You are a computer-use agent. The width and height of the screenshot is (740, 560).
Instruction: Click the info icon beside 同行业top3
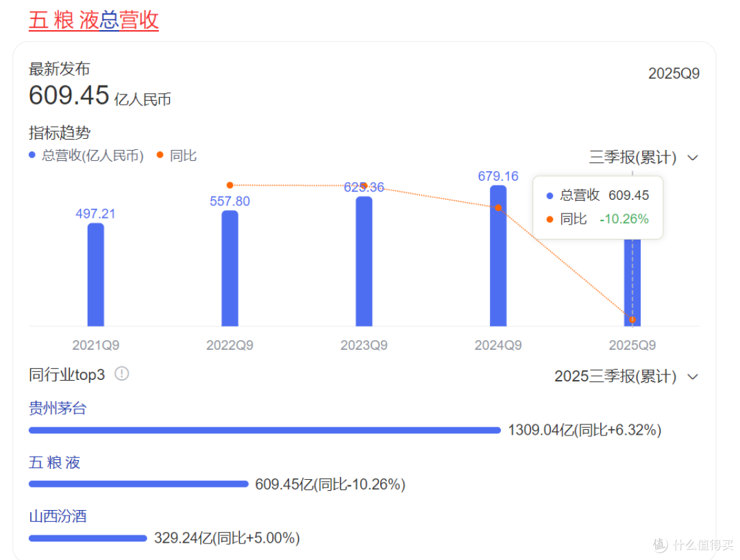tap(122, 374)
